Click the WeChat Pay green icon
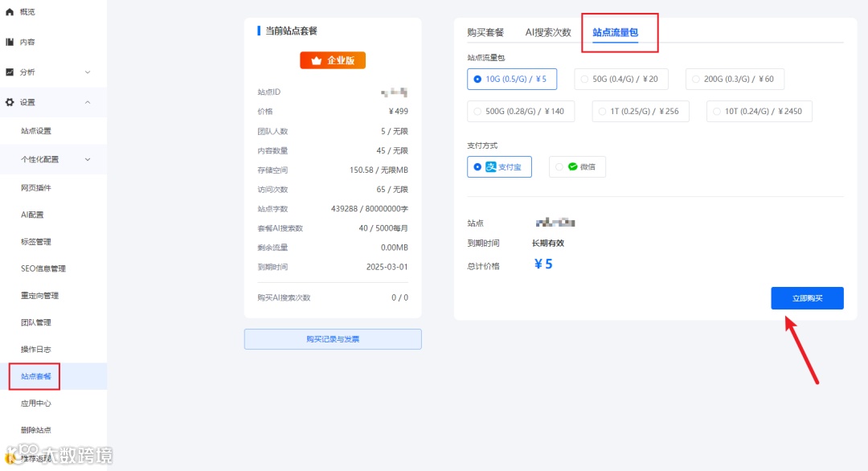868x471 pixels. (x=571, y=166)
